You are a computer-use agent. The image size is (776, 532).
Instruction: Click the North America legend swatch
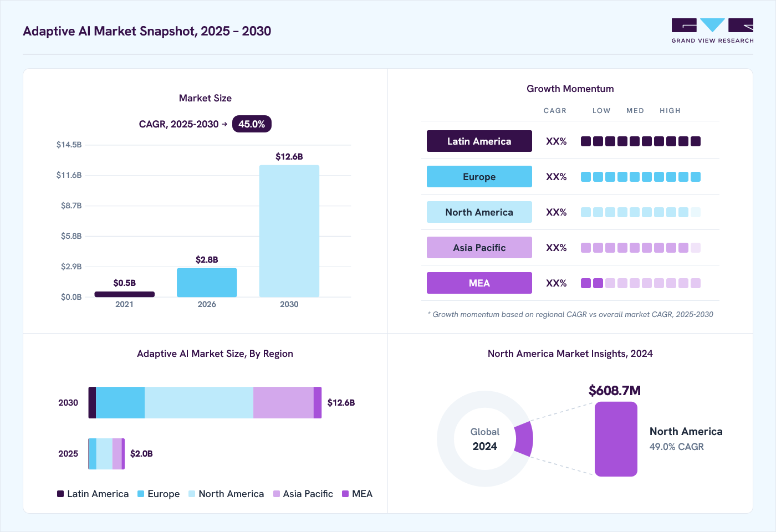click(x=192, y=494)
